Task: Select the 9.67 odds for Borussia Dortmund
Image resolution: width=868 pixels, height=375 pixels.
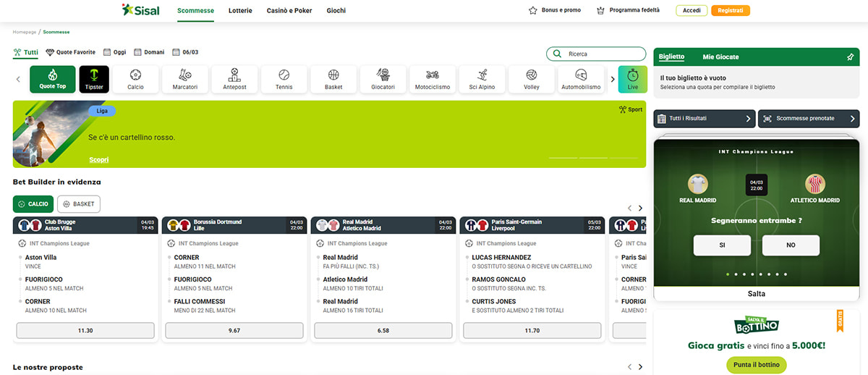Action: pyautogui.click(x=234, y=330)
